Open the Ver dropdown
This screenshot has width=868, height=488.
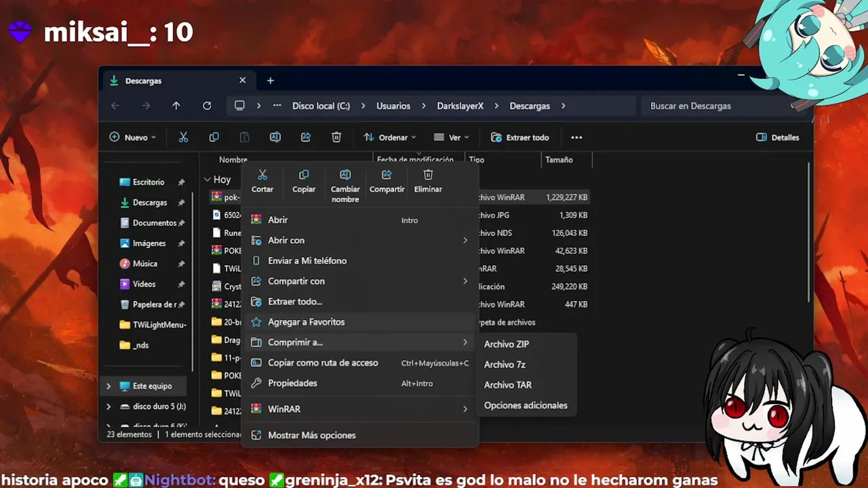(x=452, y=137)
